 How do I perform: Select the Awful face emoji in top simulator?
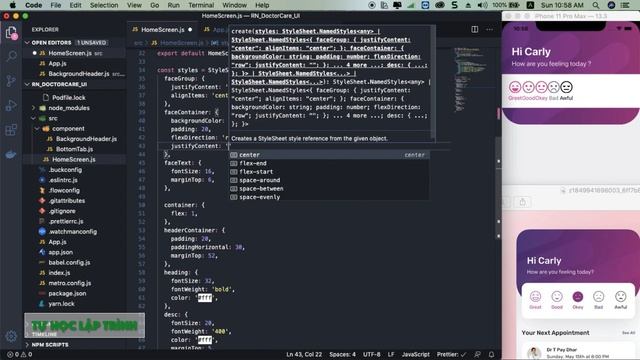(566, 87)
